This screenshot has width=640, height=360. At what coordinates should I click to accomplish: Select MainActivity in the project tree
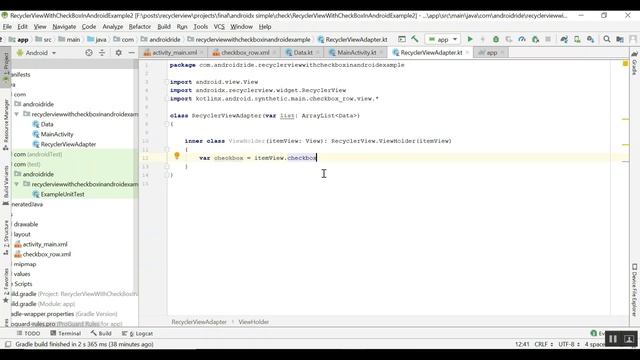(57, 134)
